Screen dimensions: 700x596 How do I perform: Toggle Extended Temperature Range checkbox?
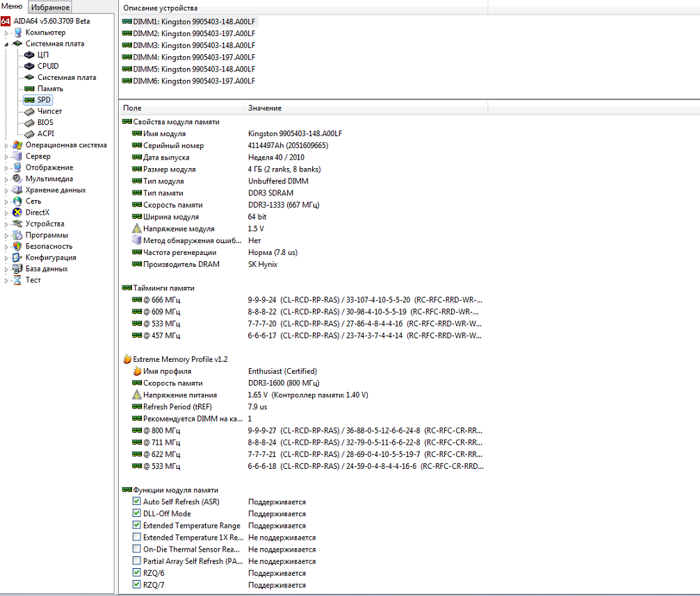137,525
